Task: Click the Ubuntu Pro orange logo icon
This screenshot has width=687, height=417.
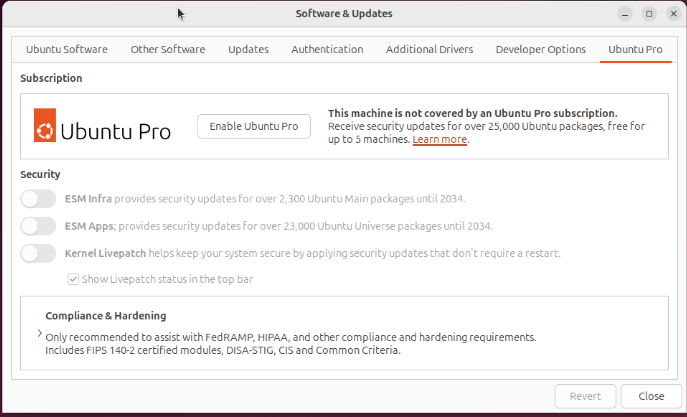Action: coord(45,125)
